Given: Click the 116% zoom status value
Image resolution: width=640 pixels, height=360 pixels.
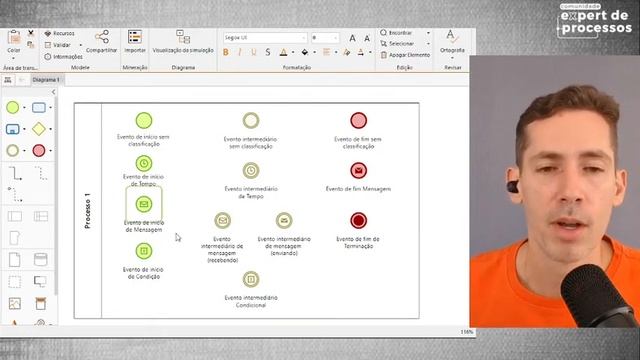Looking at the screenshot, I should pyautogui.click(x=467, y=332).
